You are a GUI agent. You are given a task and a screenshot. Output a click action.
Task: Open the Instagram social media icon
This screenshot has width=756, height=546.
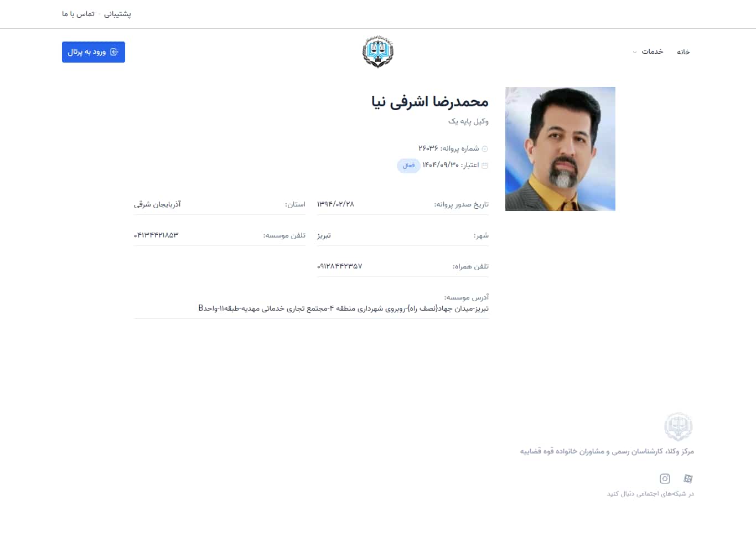(665, 478)
